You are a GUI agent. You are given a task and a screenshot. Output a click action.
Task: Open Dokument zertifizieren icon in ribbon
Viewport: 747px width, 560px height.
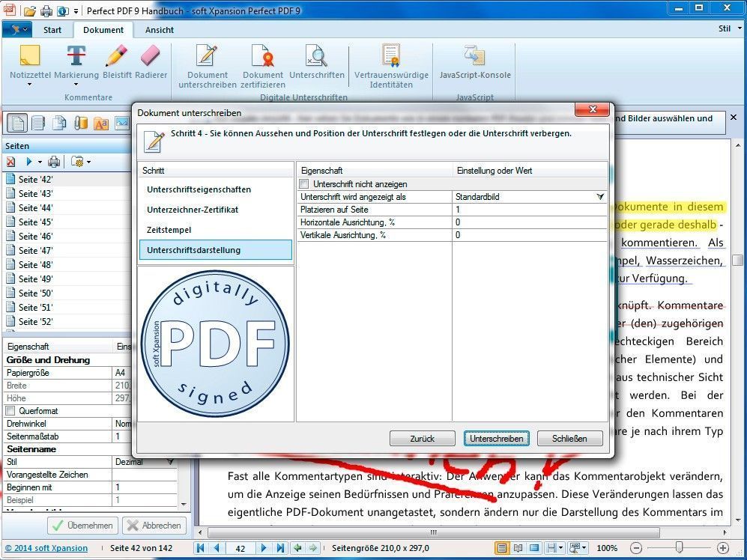(x=262, y=66)
